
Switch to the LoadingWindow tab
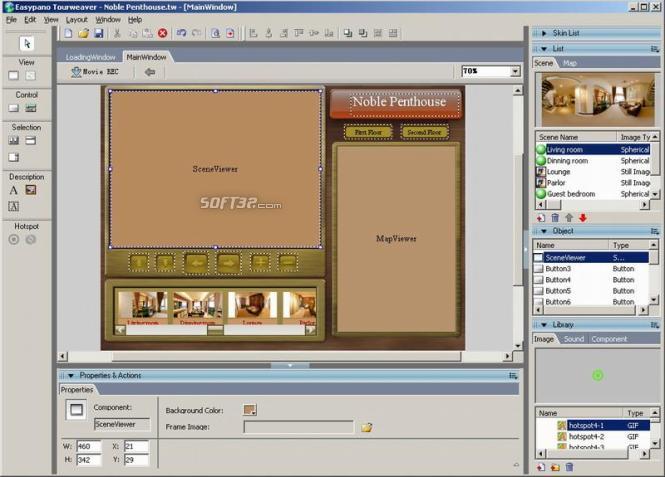pos(90,57)
